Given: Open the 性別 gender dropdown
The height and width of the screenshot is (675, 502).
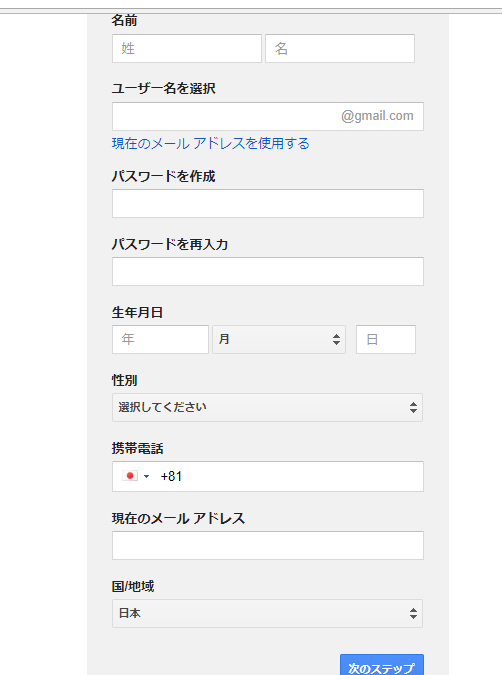Looking at the screenshot, I should (267, 407).
